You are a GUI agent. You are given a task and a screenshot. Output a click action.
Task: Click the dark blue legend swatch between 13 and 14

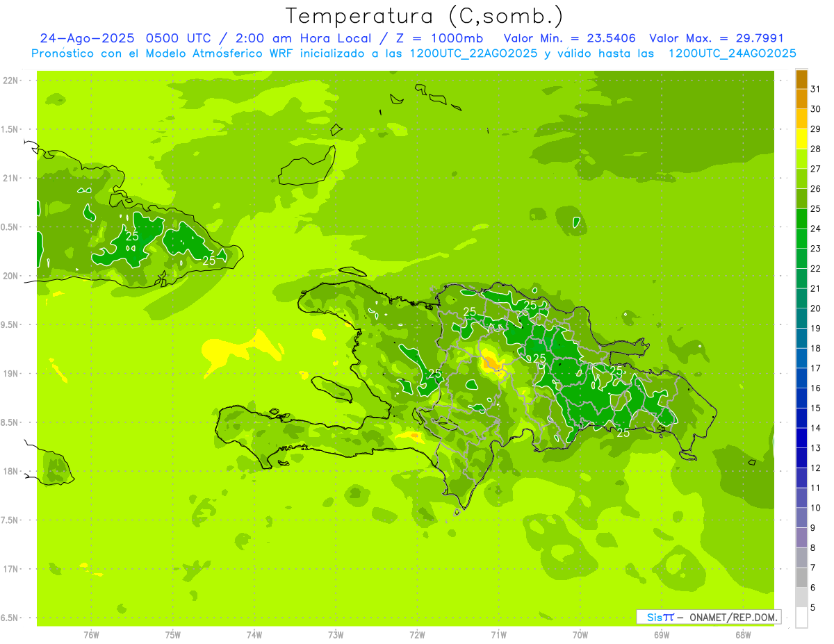801,438
